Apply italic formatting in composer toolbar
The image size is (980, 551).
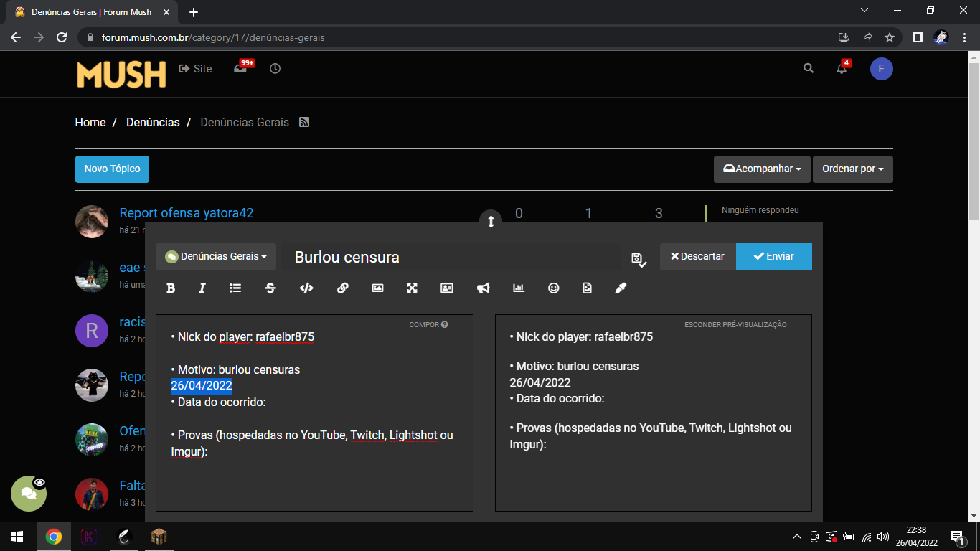(202, 288)
